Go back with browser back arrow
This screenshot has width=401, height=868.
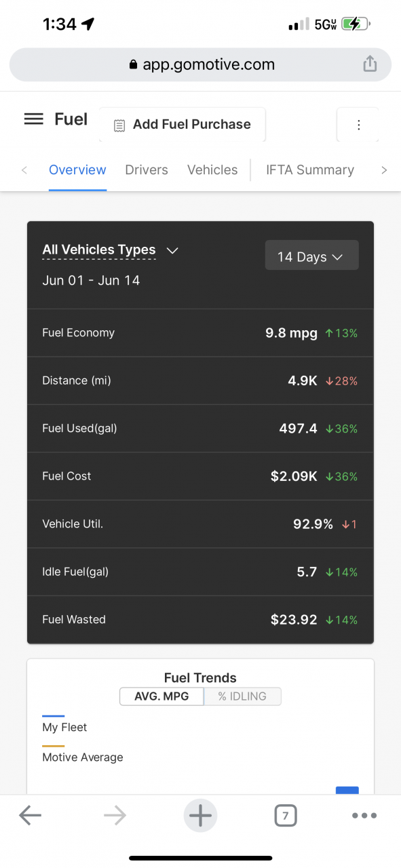coord(30,816)
